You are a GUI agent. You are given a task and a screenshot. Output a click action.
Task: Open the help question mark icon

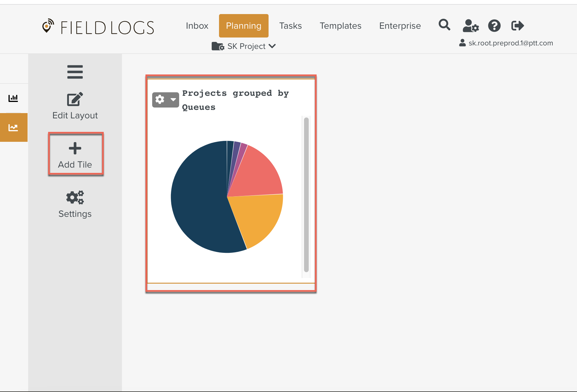pyautogui.click(x=494, y=26)
